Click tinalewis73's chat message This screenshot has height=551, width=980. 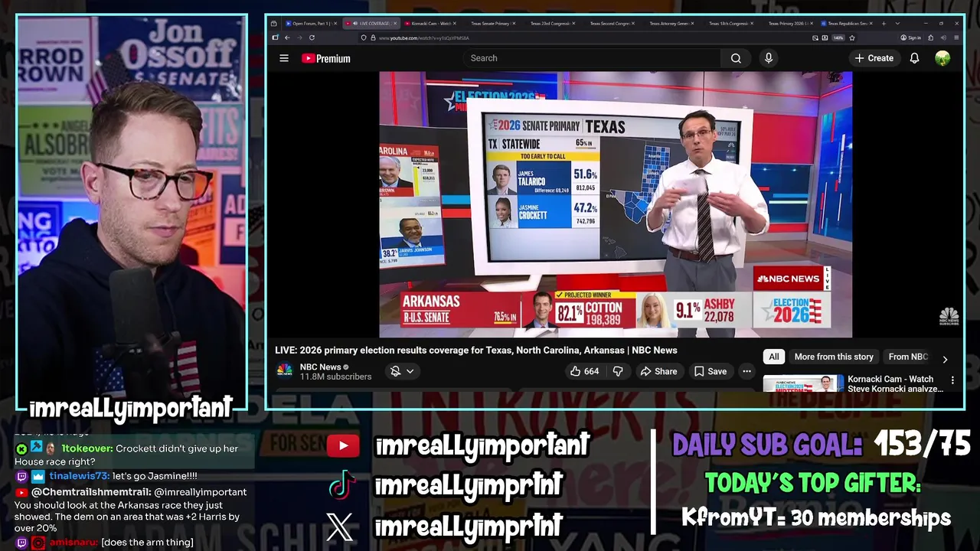click(107, 476)
